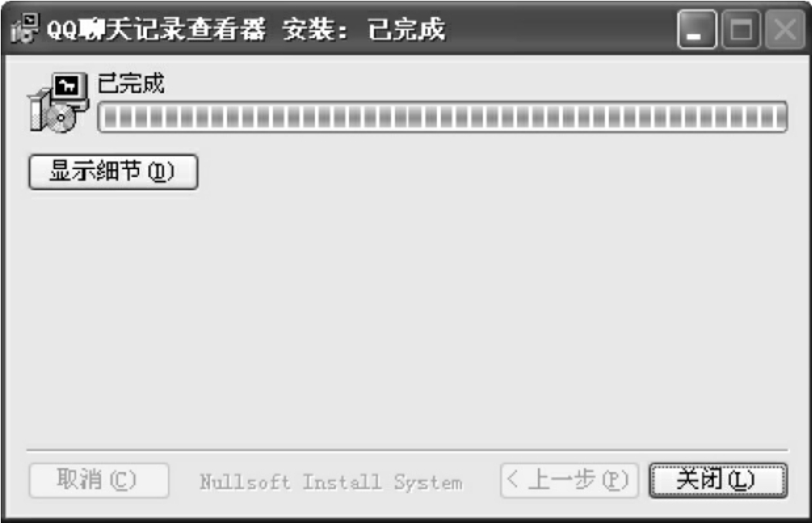Finish setup by clicking 关闭(L)
Screen dimensions: 812x523
[x=718, y=481]
